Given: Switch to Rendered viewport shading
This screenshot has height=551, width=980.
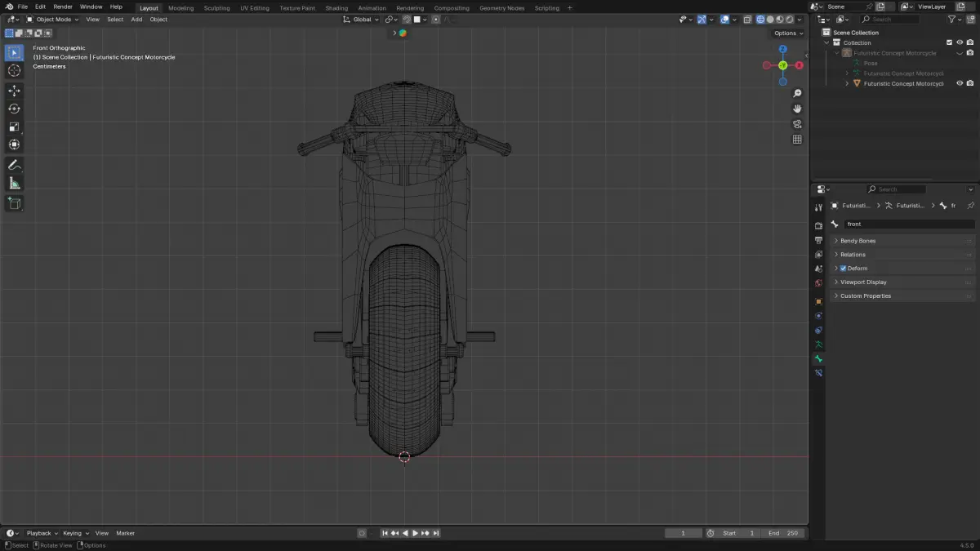Looking at the screenshot, I should [790, 20].
